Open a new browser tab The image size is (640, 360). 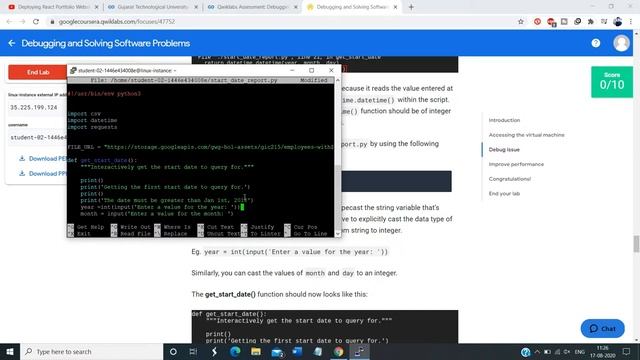click(x=411, y=7)
